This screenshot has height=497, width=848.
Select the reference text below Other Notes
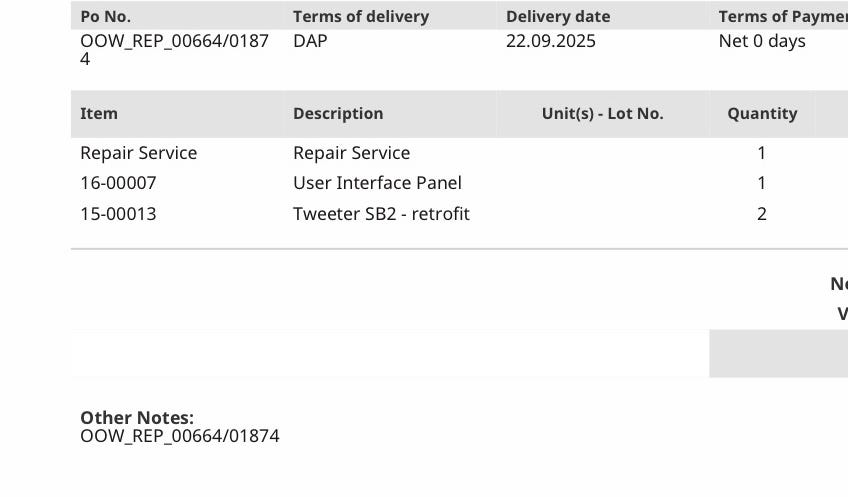click(180, 436)
